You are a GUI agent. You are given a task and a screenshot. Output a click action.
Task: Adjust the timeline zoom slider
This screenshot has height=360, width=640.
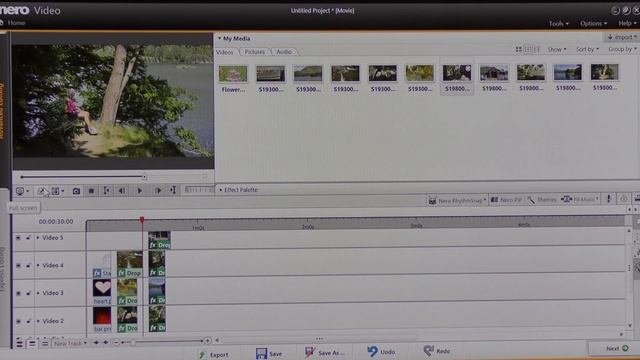tap(133, 342)
